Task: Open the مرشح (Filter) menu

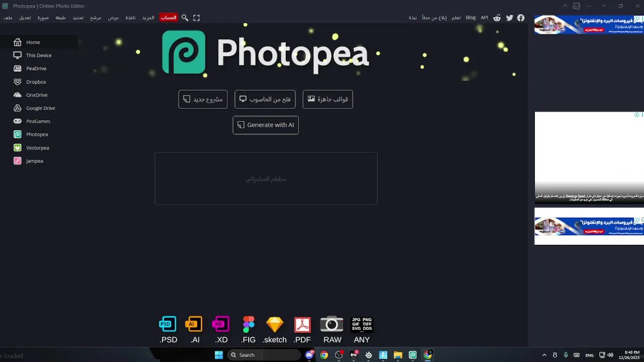Action: point(96,18)
